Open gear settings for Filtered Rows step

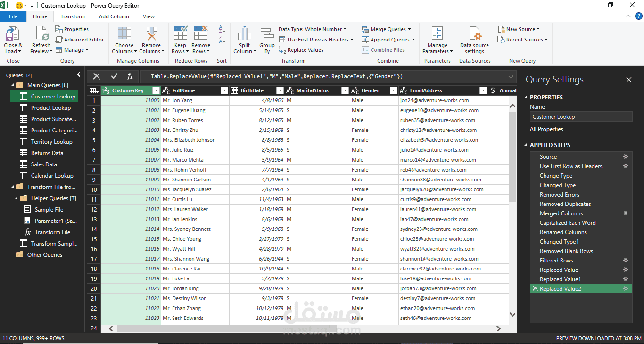click(x=626, y=261)
